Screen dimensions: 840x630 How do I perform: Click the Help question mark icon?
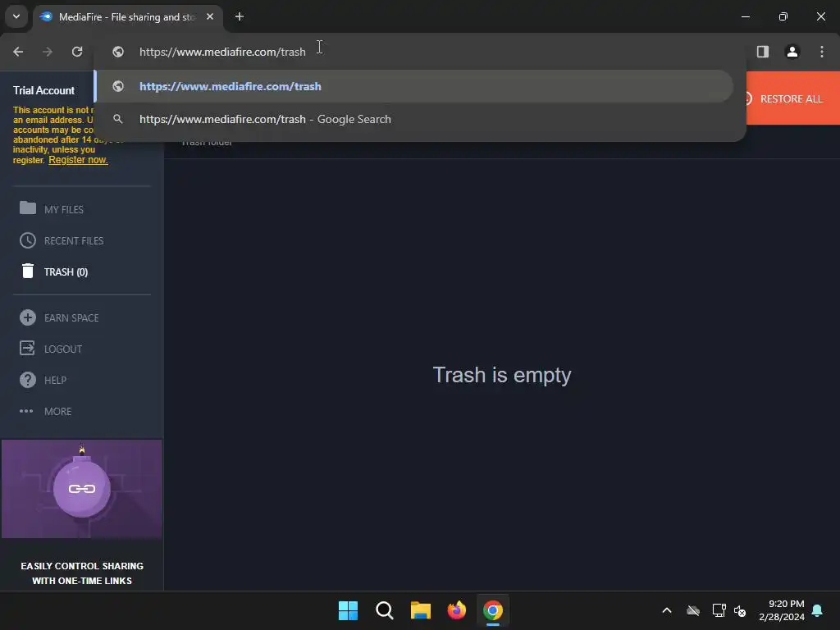[x=28, y=380]
